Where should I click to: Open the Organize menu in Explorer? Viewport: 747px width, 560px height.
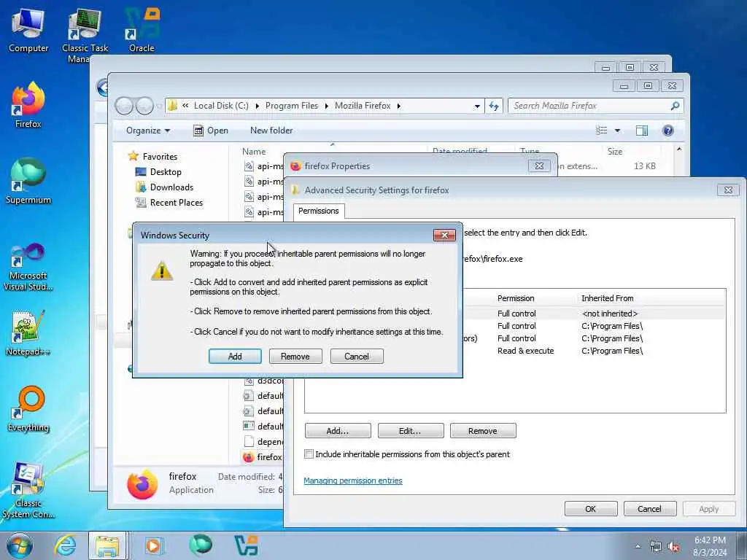point(147,131)
